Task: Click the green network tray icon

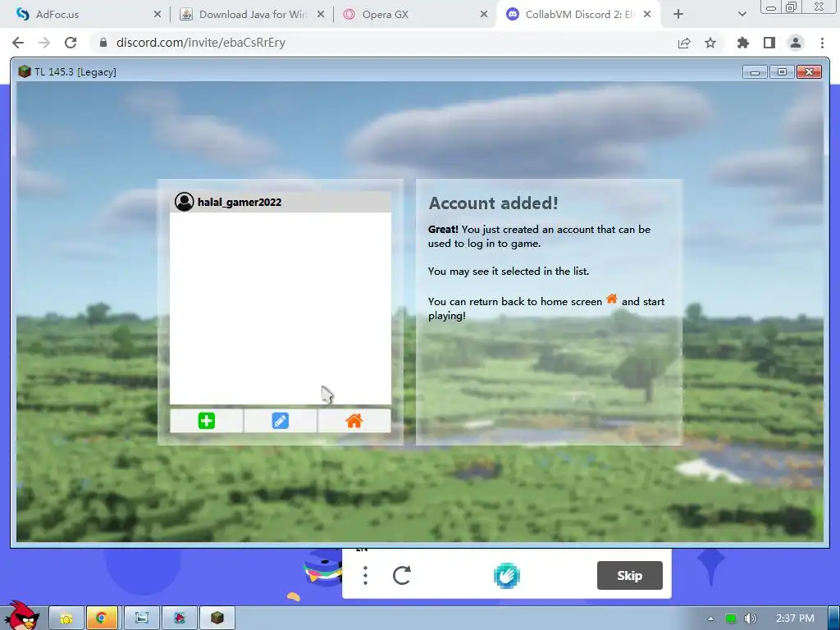Action: [x=731, y=619]
